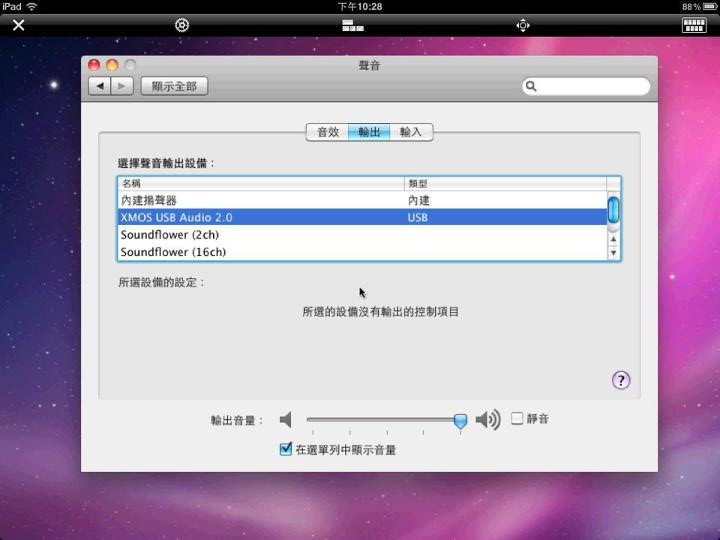Tap the pointer move/crosshair icon
Viewport: 720px width, 540px height.
tap(523, 25)
